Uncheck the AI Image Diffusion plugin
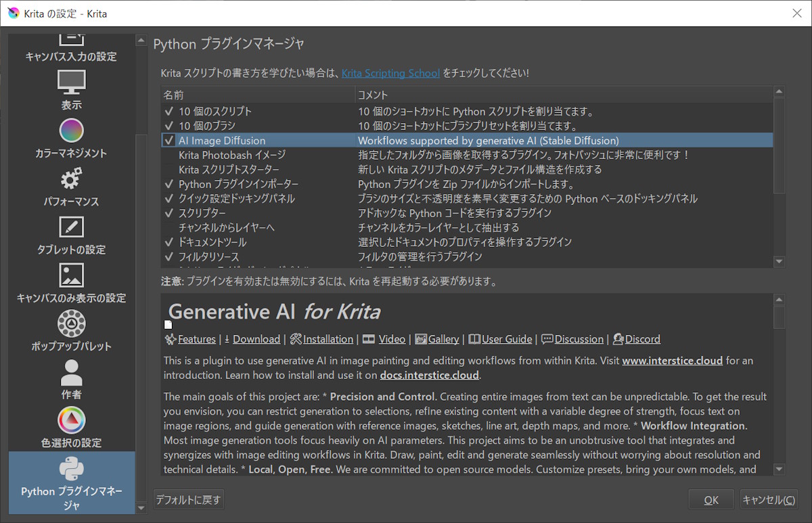The width and height of the screenshot is (812, 523). [169, 140]
